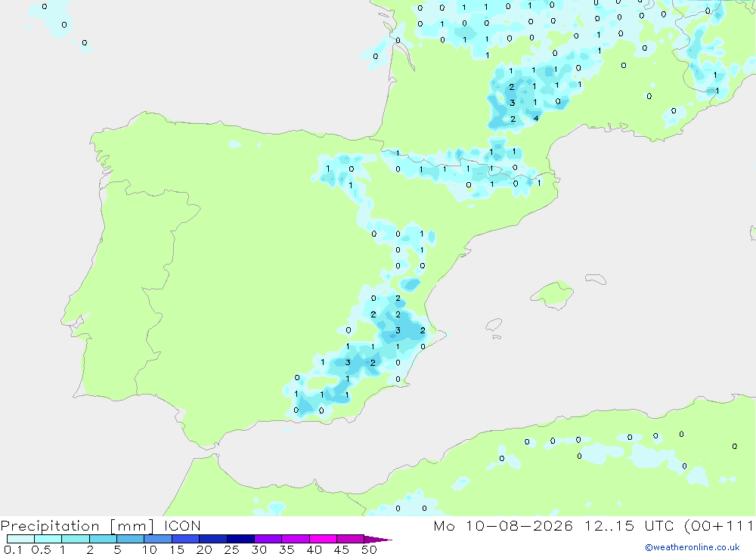Click the "Mo" weekday label
The width and height of the screenshot is (756, 554).
point(444,525)
